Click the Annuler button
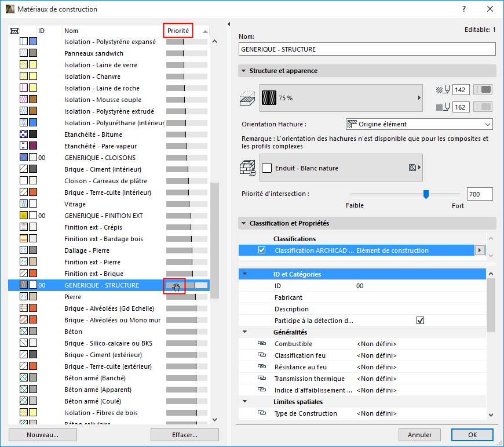This screenshot has width=504, height=447. coord(420,435)
